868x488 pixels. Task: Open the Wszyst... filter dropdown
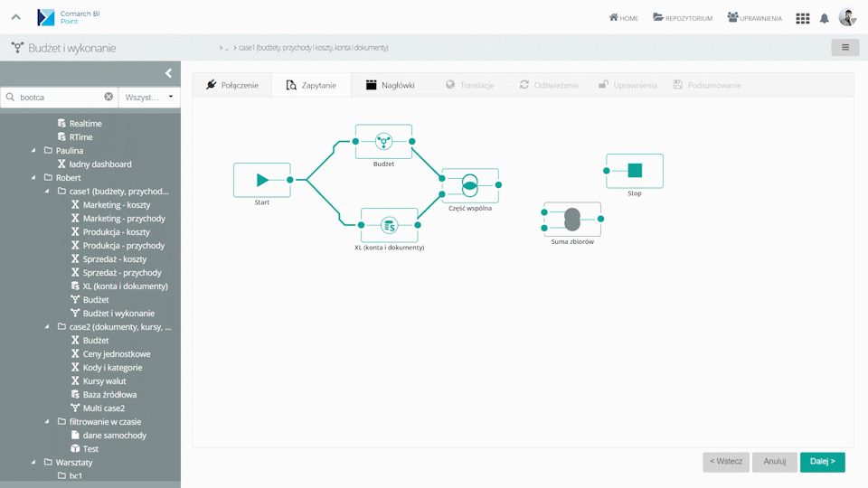coord(149,97)
